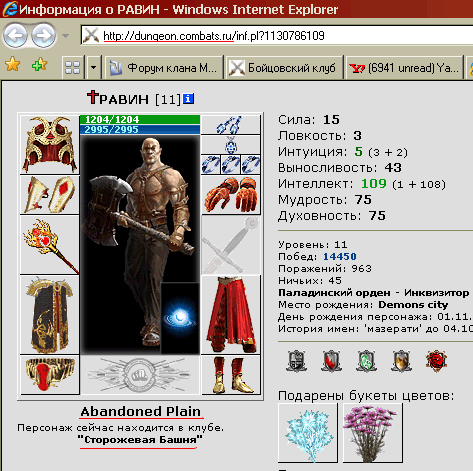The height and width of the screenshot is (471, 473).
Task: Open the red gloves equipment slot
Action: point(231,195)
